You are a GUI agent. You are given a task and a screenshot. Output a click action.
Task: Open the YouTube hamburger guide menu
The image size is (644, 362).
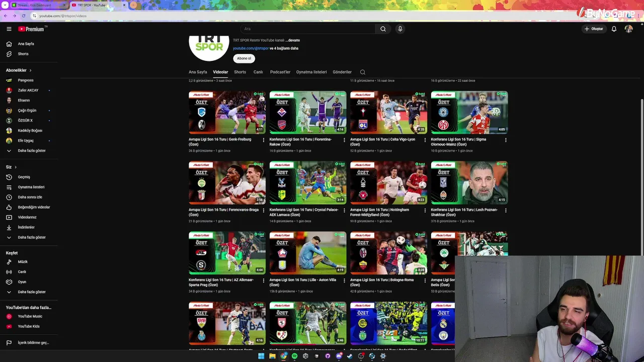[9, 29]
